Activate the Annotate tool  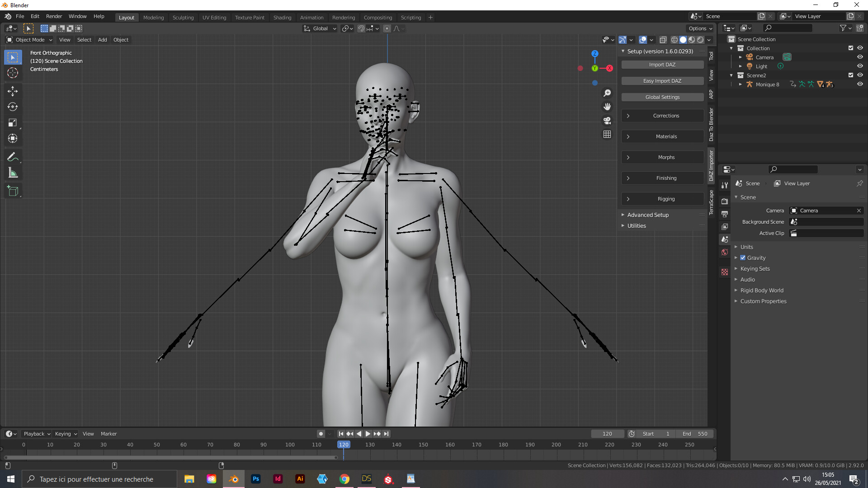(13, 157)
